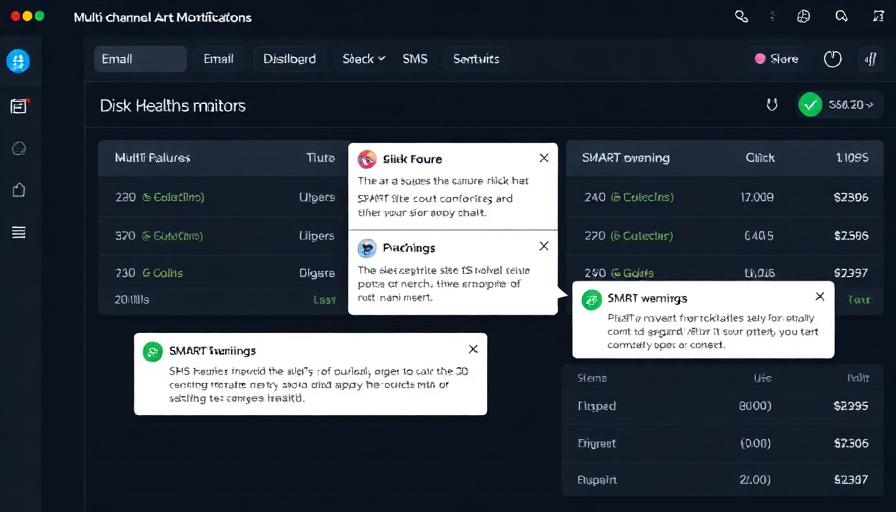Click the title bar key icon
896x512 pixels.
[x=741, y=17]
